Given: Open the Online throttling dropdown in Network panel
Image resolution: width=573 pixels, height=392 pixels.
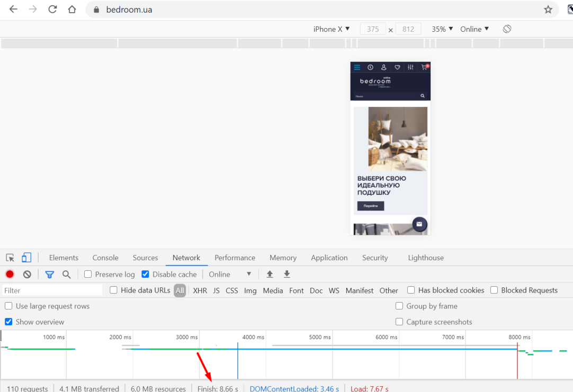Looking at the screenshot, I should click(230, 275).
